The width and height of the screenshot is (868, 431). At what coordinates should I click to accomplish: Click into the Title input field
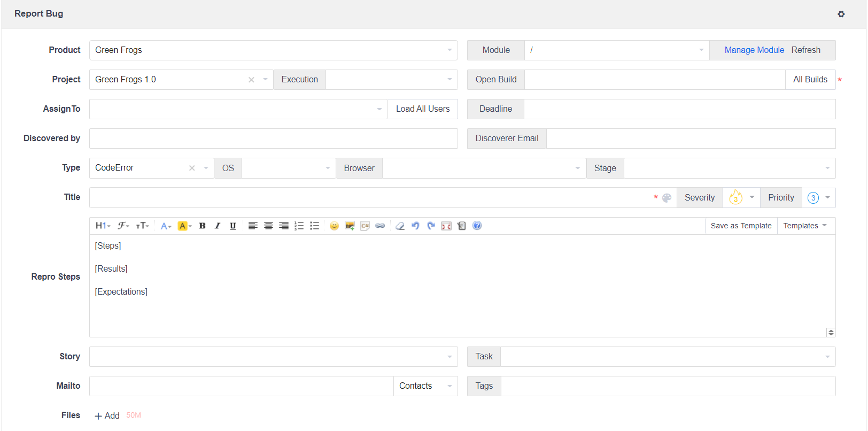pyautogui.click(x=369, y=197)
